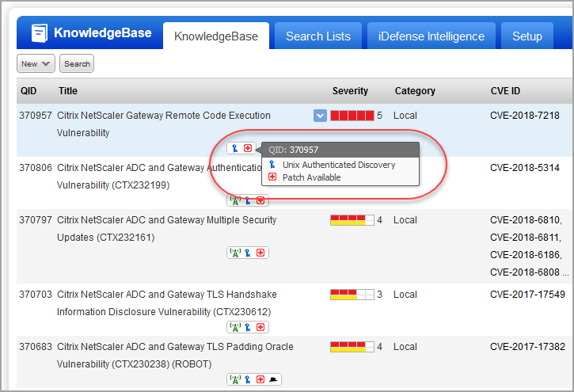
Task: Open the iDefense Intelligence tab
Action: 431,36
